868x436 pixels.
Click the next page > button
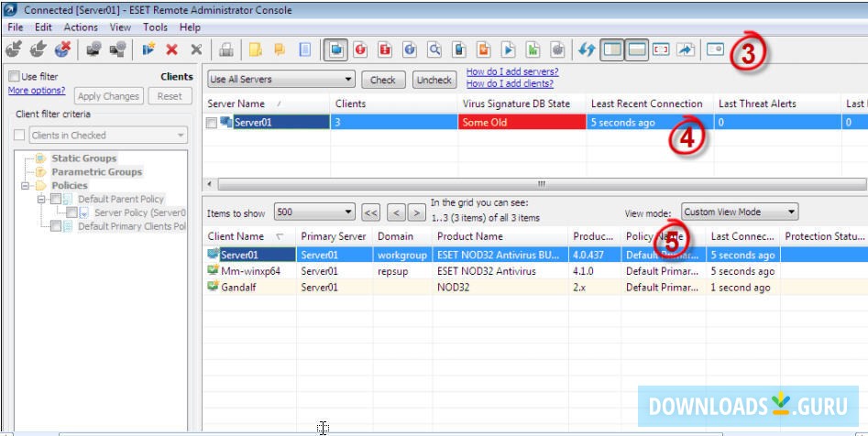pyautogui.click(x=417, y=213)
